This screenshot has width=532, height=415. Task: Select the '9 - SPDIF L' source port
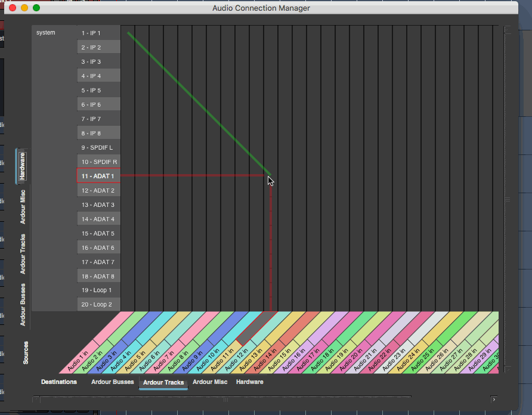98,147
